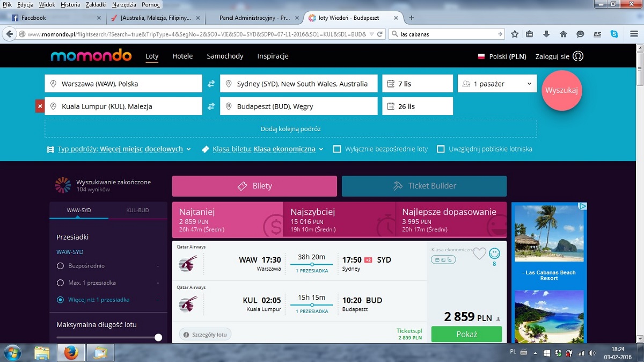Open Windows Explorer from the taskbar
This screenshot has width=644, height=362.
[42, 353]
